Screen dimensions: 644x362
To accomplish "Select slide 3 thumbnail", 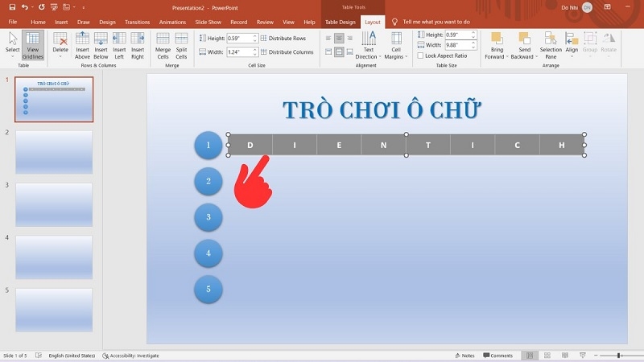I will pyautogui.click(x=54, y=204).
